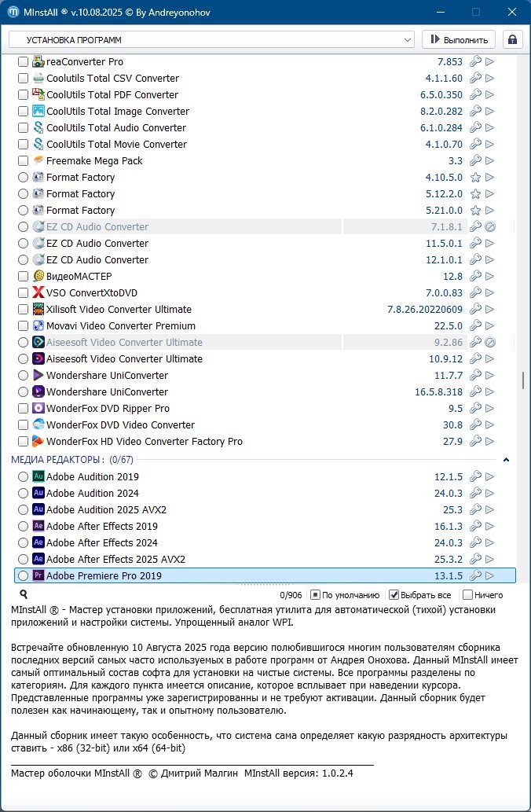This screenshot has height=812, width=531.
Task: Click the Adobe Premiere Pro 2019 Pr icon
Action: [x=38, y=575]
